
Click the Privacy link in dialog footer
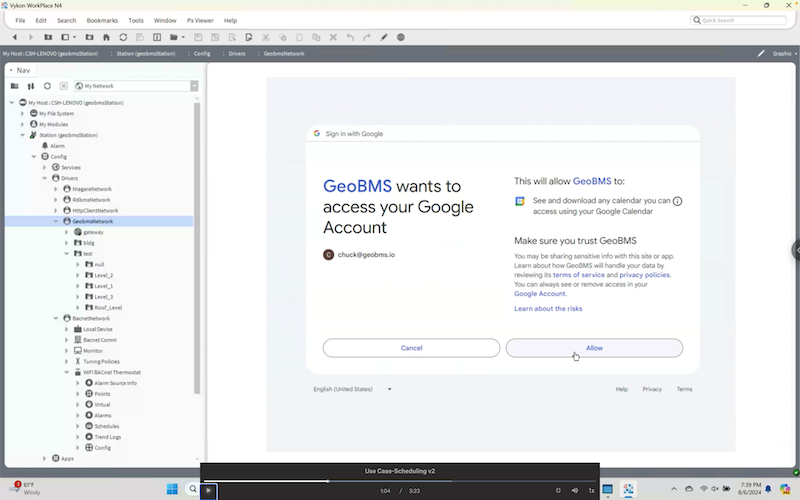652,389
